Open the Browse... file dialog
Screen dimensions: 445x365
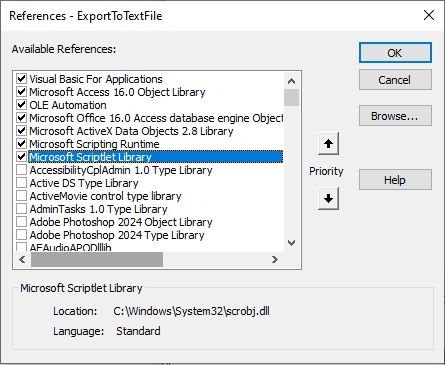click(x=395, y=116)
